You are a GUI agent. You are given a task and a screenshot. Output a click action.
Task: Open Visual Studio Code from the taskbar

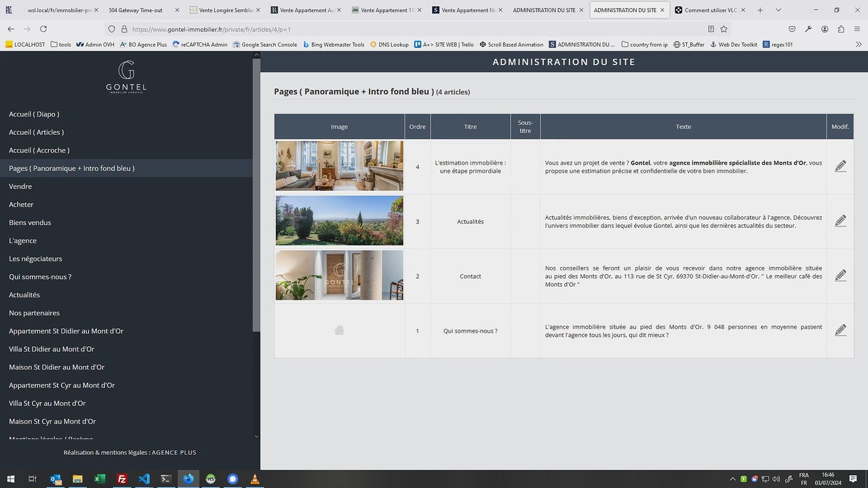(x=144, y=479)
